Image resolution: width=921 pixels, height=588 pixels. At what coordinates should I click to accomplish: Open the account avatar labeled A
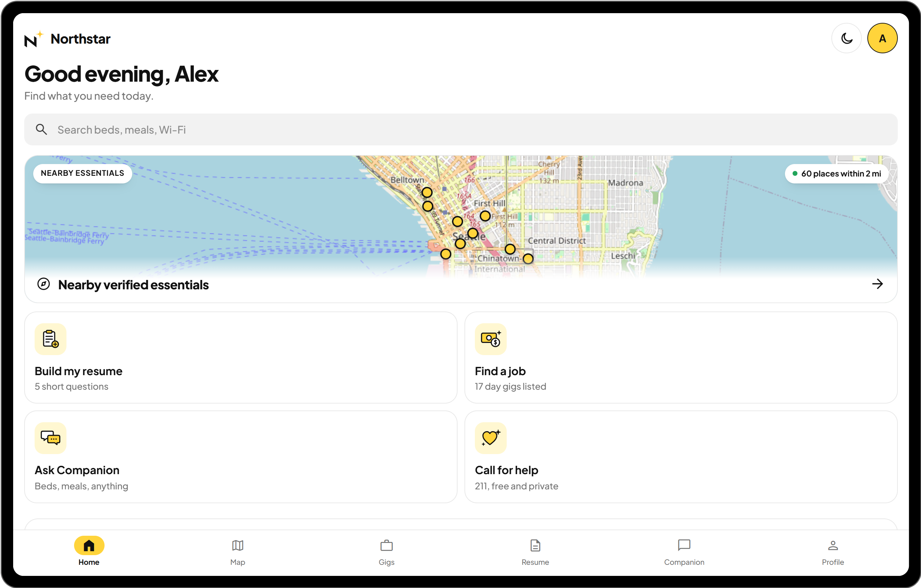pos(882,38)
